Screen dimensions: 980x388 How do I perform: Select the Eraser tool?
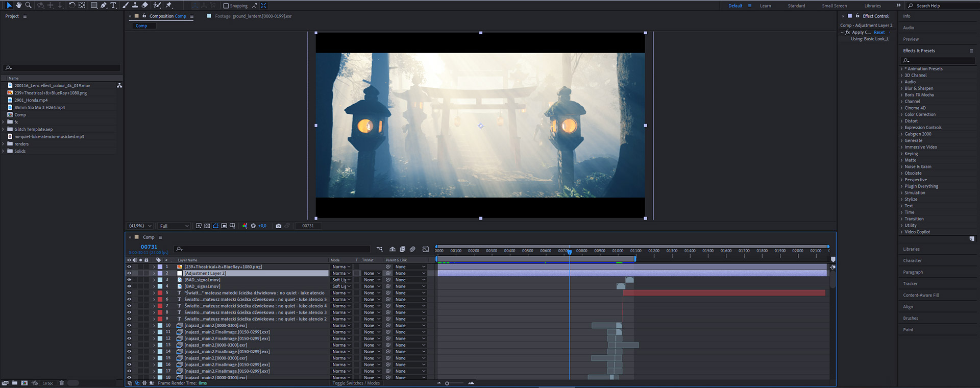click(x=145, y=5)
